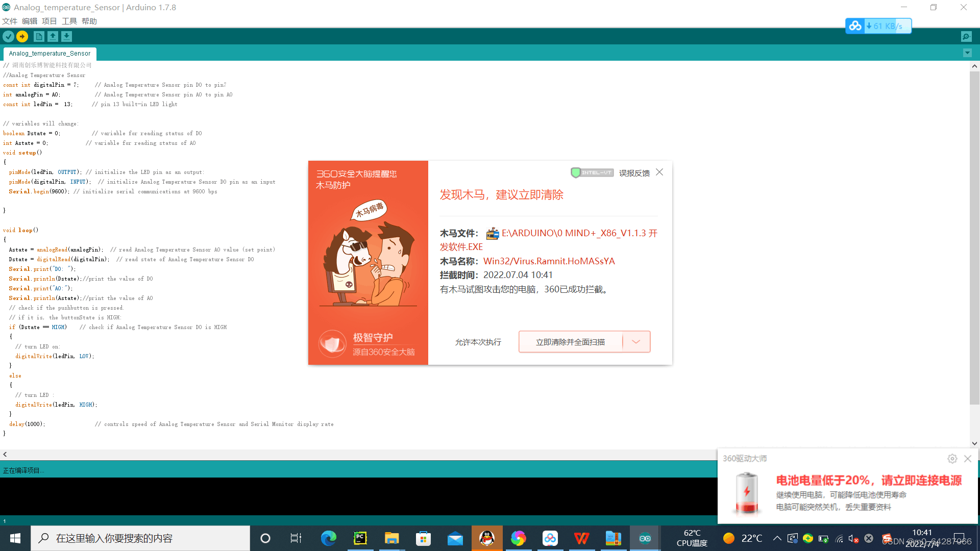This screenshot has width=980, height=551.
Task: Select the Analog_temperature_Sensor tab
Action: tap(50, 53)
